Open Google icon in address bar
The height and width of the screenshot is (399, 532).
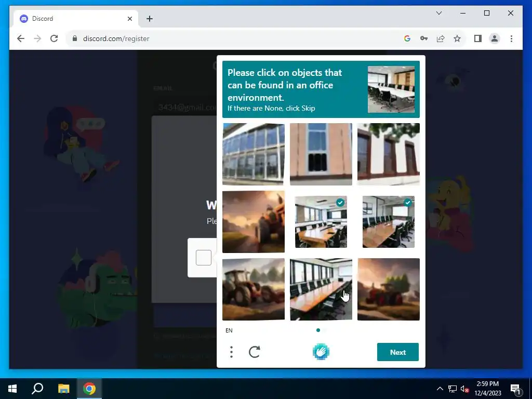(x=407, y=38)
